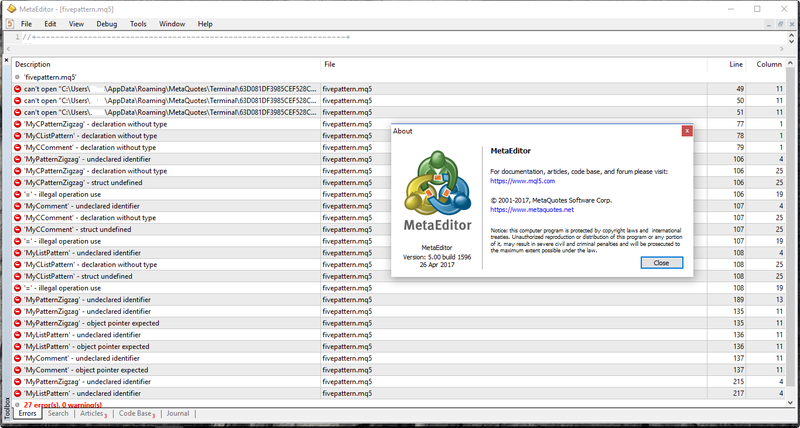Click the error icon on 'MyComment' undeclared identifier, line 107
The height and width of the screenshot is (428, 800).
pyautogui.click(x=17, y=206)
